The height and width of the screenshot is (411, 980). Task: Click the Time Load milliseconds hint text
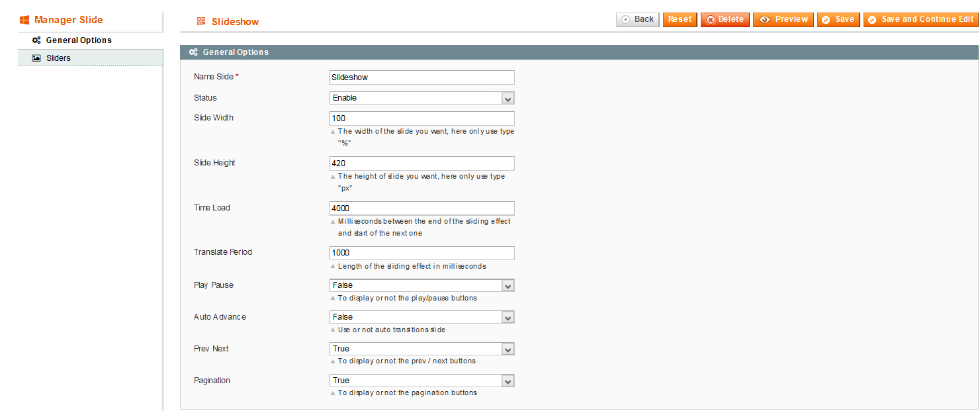point(424,227)
